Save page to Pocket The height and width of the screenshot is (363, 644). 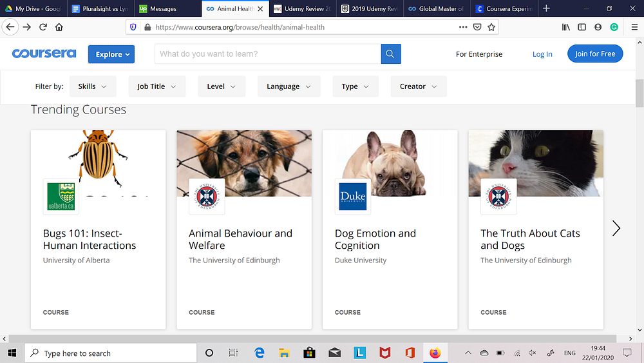[x=477, y=27]
